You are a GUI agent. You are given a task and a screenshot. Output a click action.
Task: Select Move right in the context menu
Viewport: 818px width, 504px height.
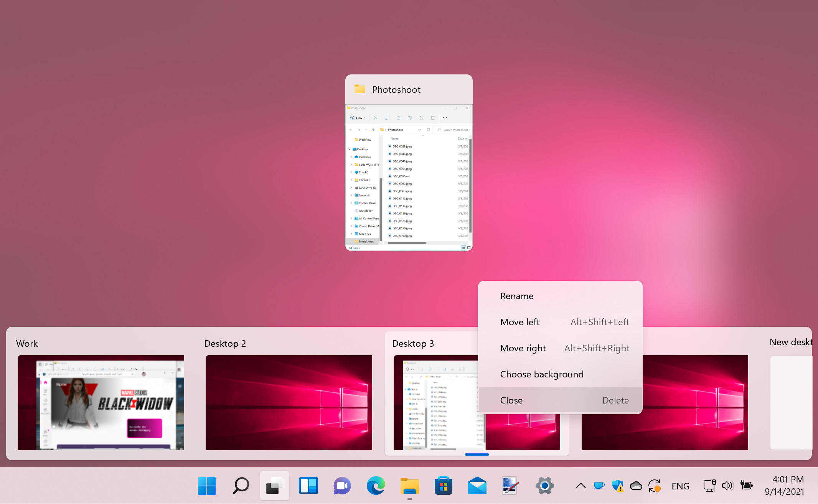(x=560, y=348)
